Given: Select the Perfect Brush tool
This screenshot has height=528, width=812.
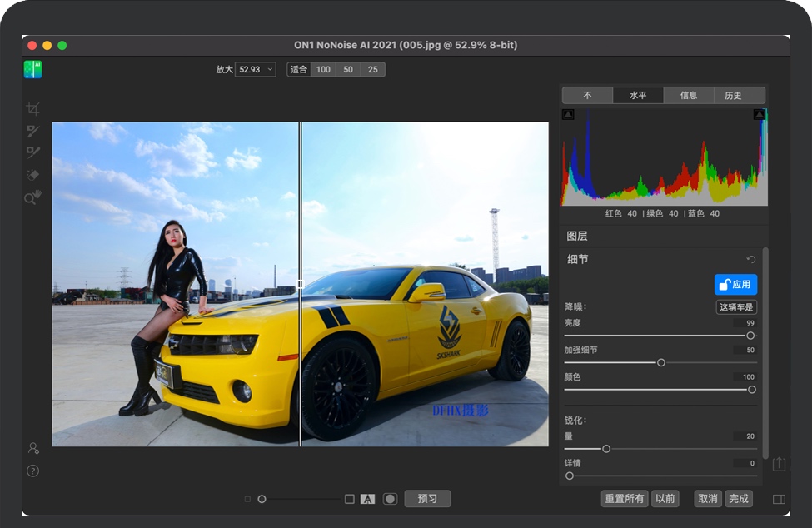Looking at the screenshot, I should click(33, 130).
